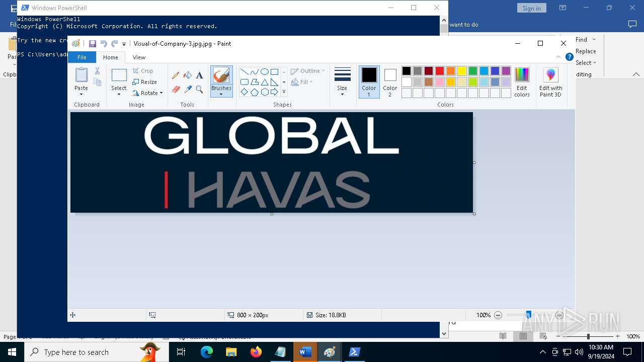
Task: Click the Windows search box
Action: 97,352
